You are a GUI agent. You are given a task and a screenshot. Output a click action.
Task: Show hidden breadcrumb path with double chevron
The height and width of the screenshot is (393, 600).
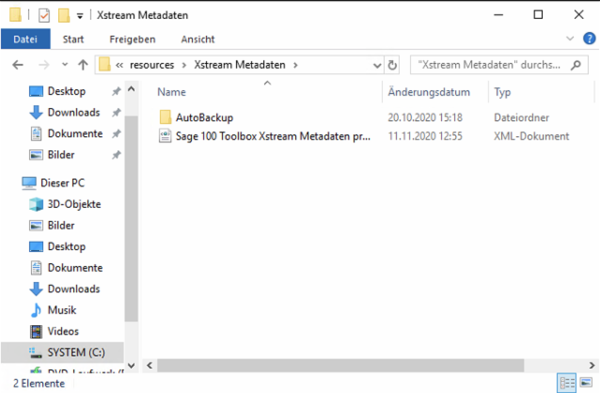coord(119,65)
